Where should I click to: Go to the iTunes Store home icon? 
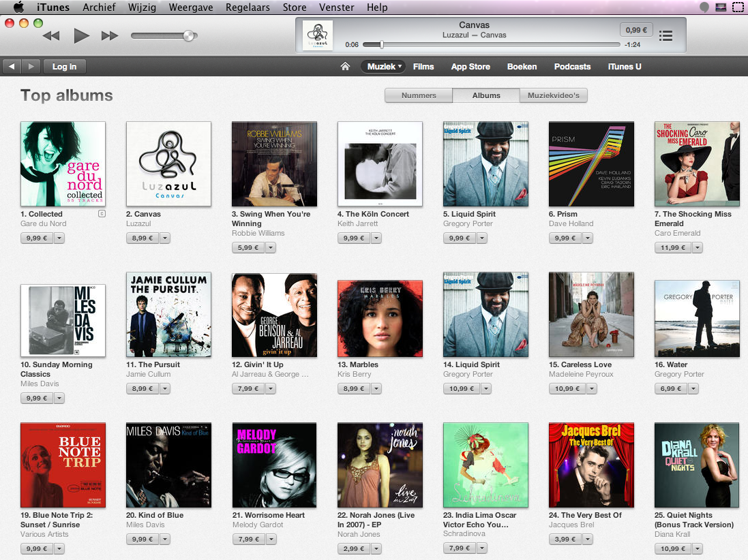(x=345, y=67)
